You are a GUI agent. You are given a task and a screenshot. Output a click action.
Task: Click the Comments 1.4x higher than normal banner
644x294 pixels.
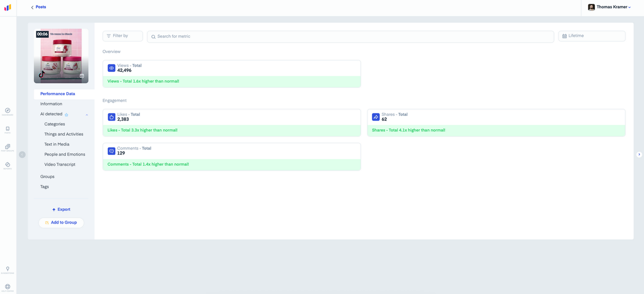[x=232, y=164]
